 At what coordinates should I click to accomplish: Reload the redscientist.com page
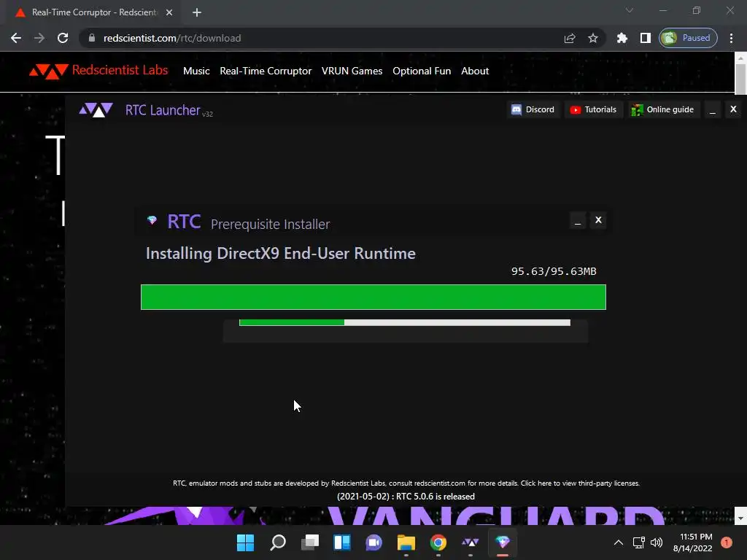[63, 38]
